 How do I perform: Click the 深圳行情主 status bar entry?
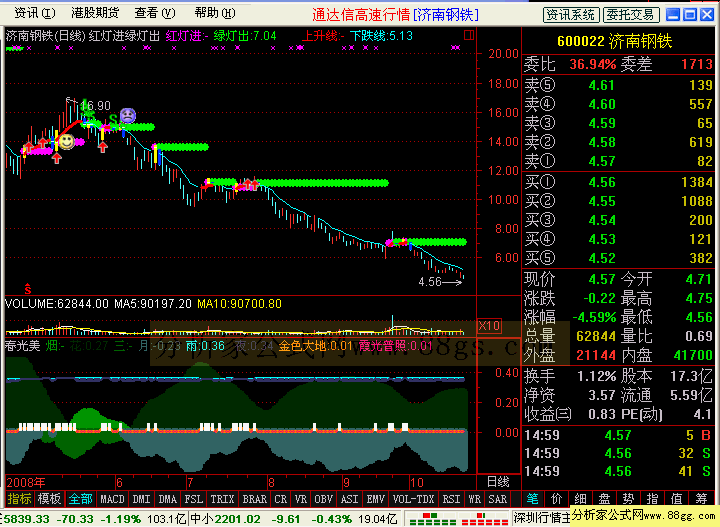click(542, 518)
